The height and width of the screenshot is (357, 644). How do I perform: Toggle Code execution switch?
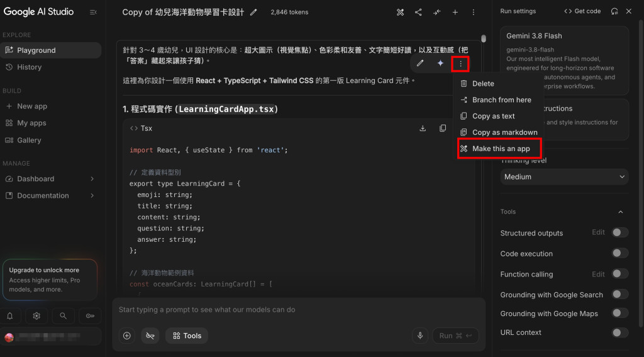(x=619, y=253)
